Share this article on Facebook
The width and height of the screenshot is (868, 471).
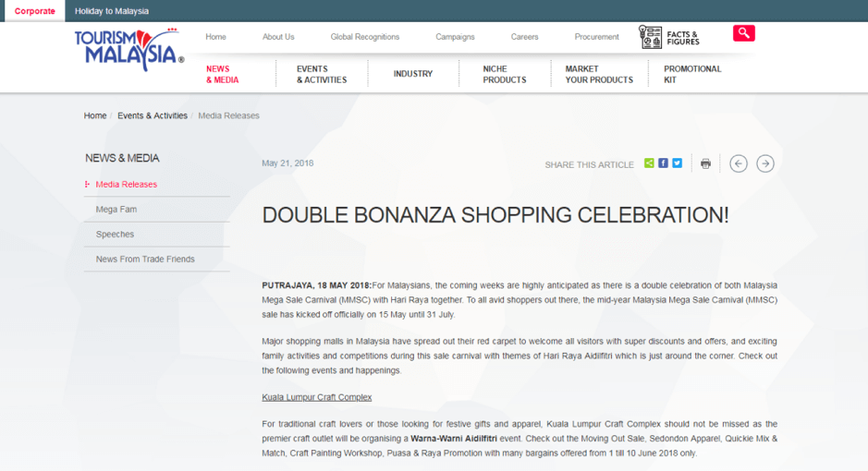tap(663, 163)
